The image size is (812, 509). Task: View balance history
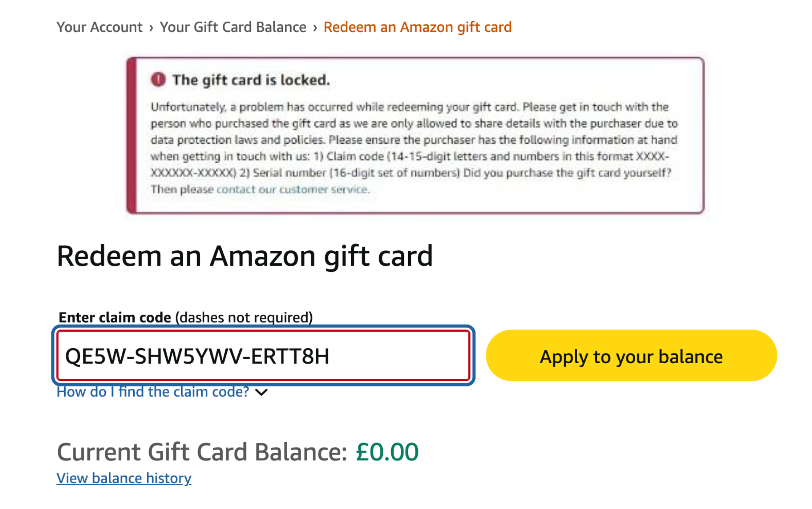(x=124, y=478)
